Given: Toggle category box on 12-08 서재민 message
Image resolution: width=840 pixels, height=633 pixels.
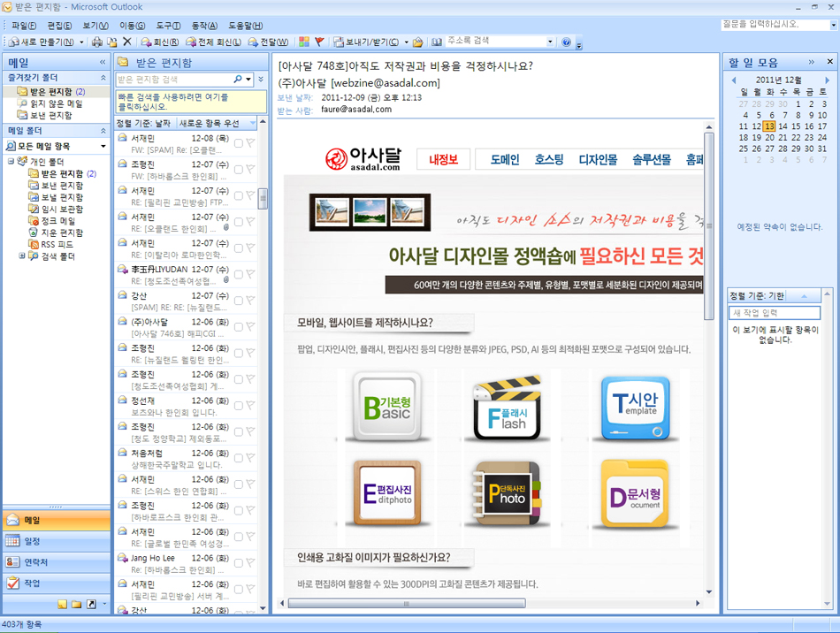Looking at the screenshot, I should (239, 143).
